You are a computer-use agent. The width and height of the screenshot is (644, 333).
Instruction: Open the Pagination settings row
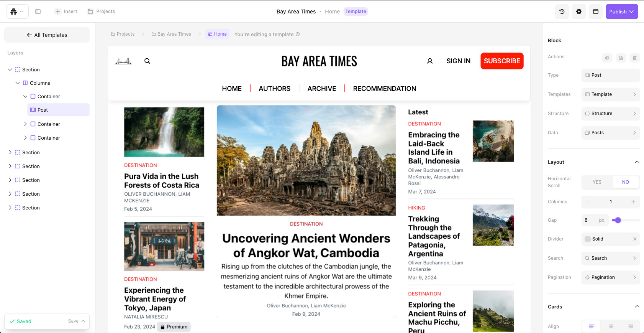611,277
